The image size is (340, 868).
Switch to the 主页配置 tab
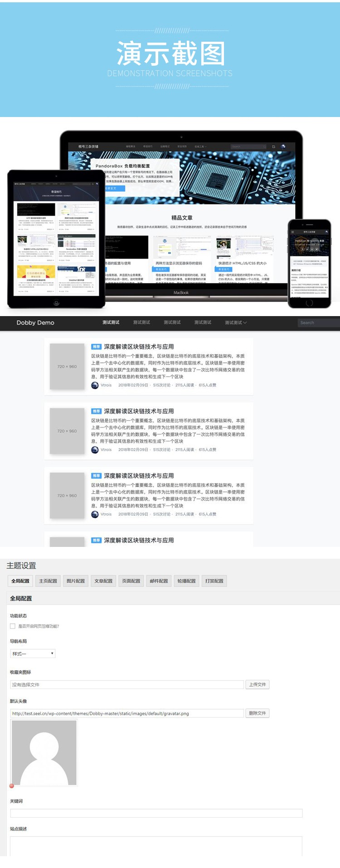48,581
